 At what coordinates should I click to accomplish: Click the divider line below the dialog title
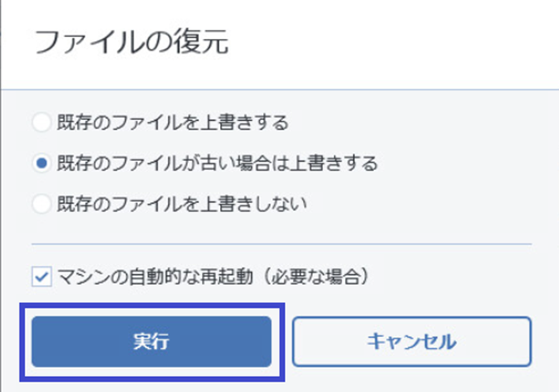[281, 90]
